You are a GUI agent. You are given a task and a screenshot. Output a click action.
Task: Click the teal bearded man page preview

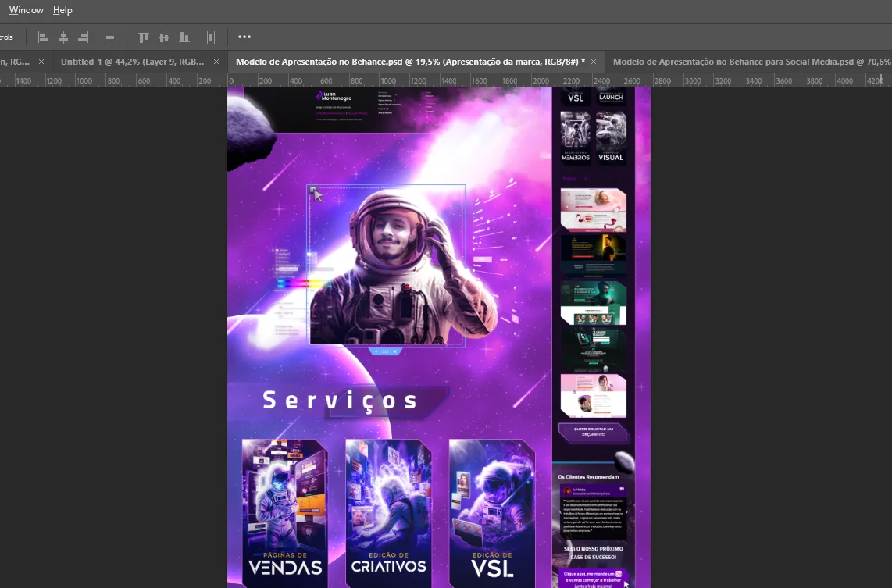tap(594, 302)
